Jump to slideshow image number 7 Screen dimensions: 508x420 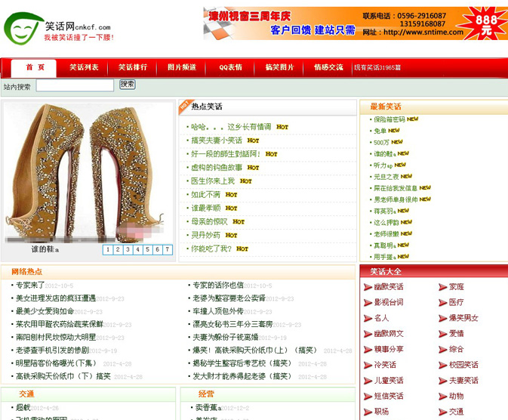[x=167, y=249]
